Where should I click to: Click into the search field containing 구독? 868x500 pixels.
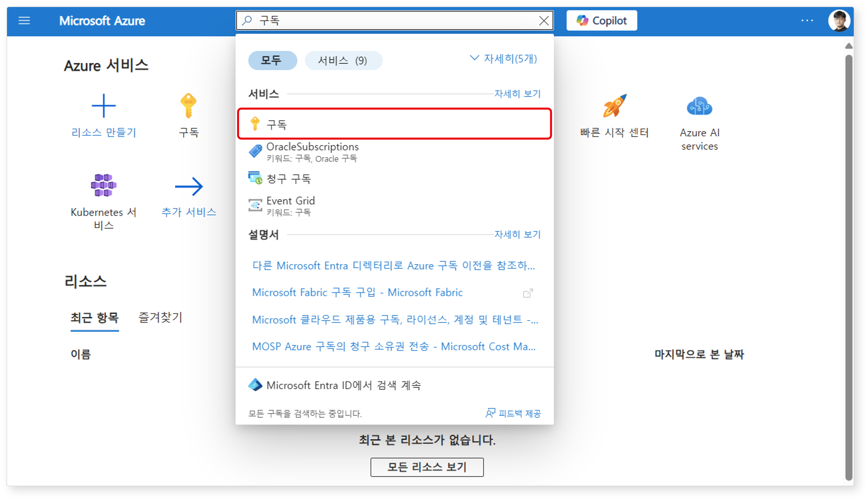tap(395, 21)
